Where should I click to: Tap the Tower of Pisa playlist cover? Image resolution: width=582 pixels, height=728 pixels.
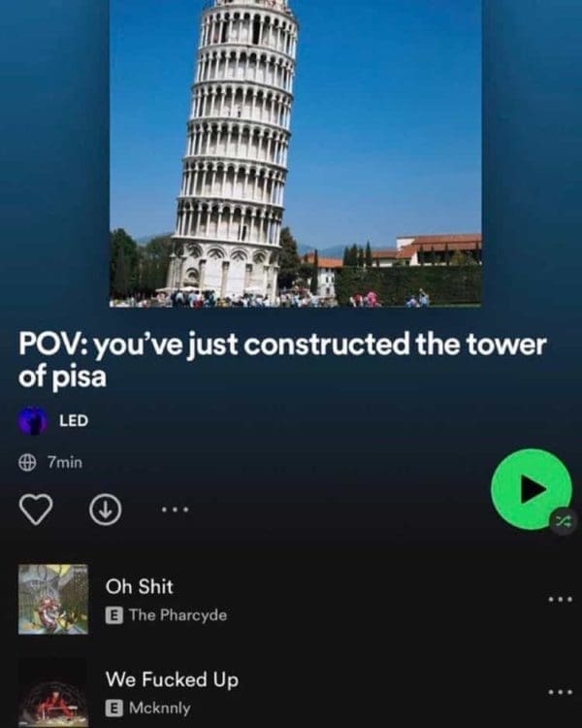(x=295, y=153)
